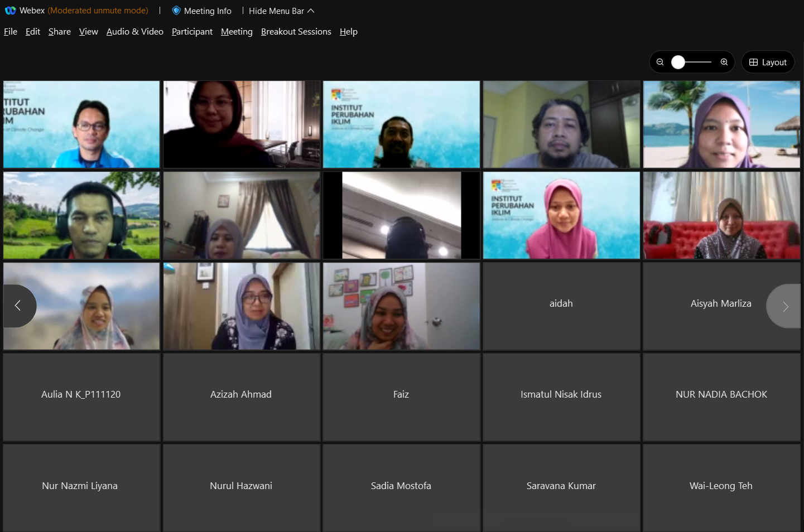The height and width of the screenshot is (532, 804).
Task: Go to previous page of participants
Action: pos(18,306)
